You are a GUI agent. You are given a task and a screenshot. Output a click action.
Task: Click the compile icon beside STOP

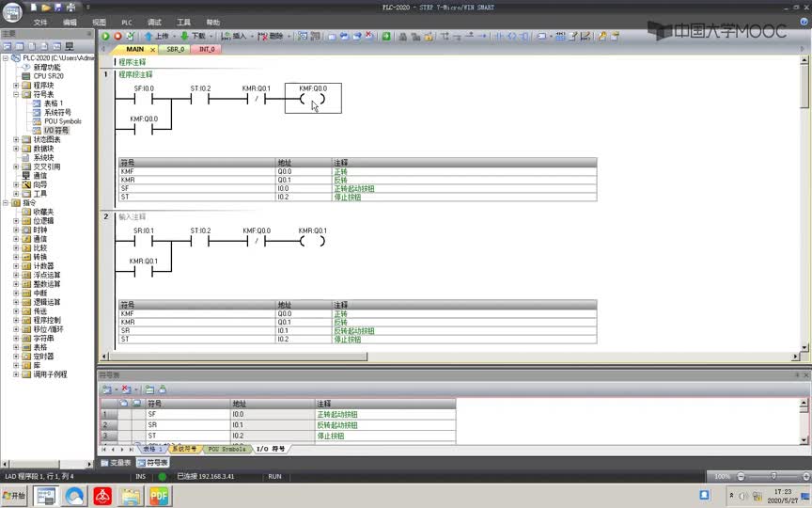coord(131,36)
